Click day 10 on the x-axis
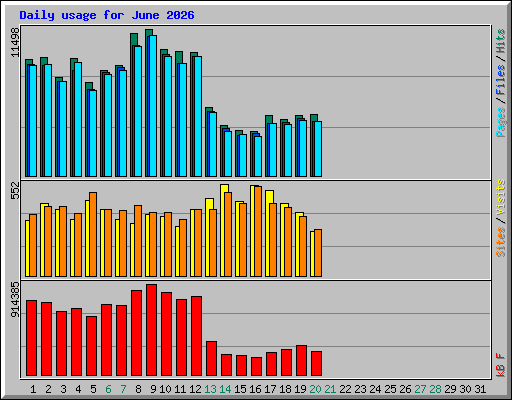The image size is (512, 400). [x=165, y=389]
